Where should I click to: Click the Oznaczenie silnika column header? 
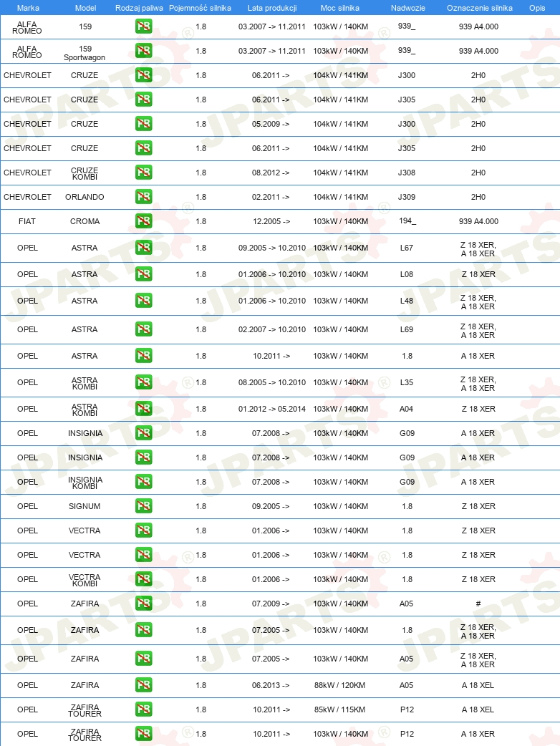click(480, 8)
